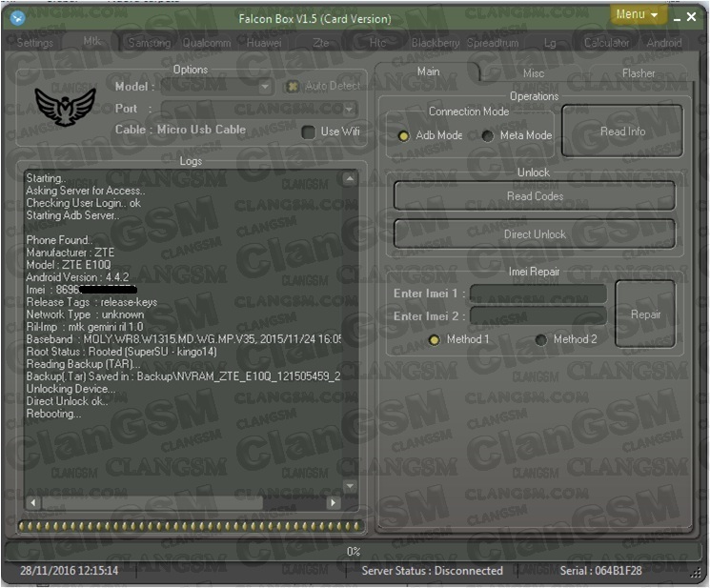Click the Read Codes button
The image size is (710, 588).
pyautogui.click(x=535, y=196)
